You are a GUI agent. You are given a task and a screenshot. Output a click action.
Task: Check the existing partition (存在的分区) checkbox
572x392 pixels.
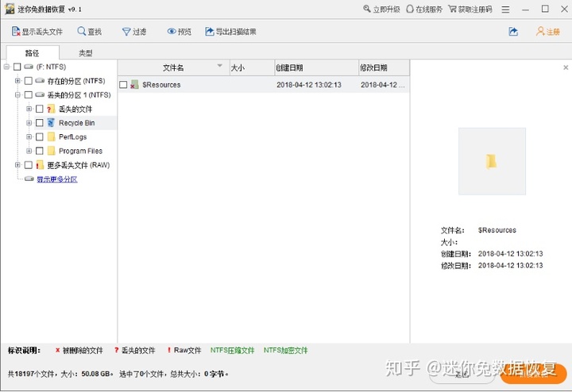(x=29, y=81)
